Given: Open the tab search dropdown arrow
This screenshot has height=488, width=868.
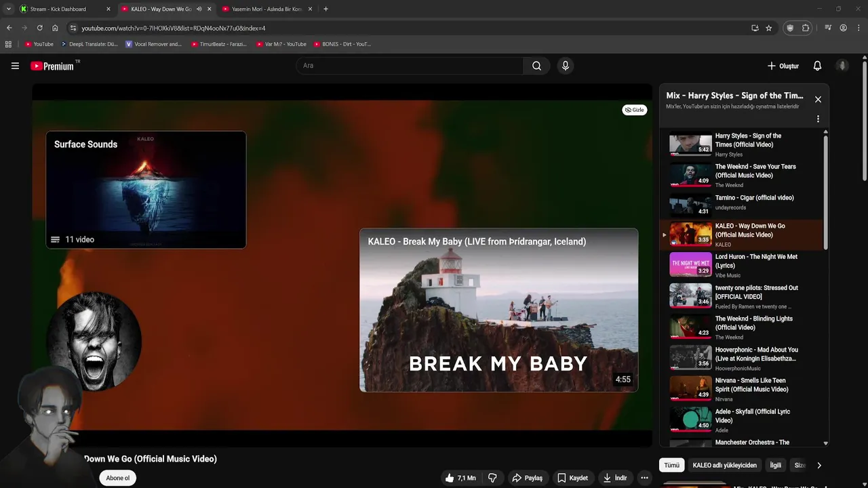Looking at the screenshot, I should 8,9.
